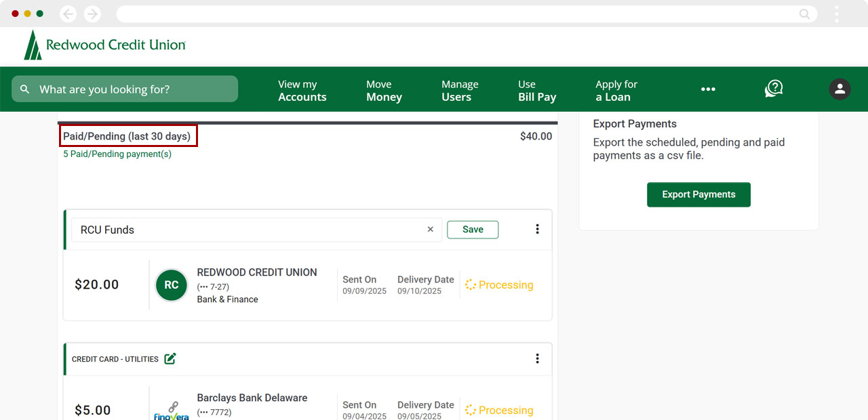Open the user profile avatar icon

pos(840,89)
